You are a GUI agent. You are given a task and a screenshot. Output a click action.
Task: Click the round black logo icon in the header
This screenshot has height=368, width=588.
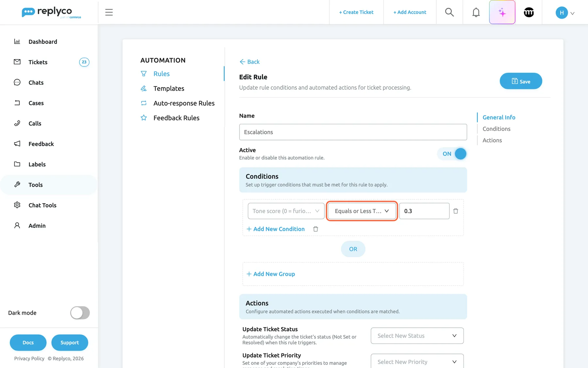click(529, 12)
